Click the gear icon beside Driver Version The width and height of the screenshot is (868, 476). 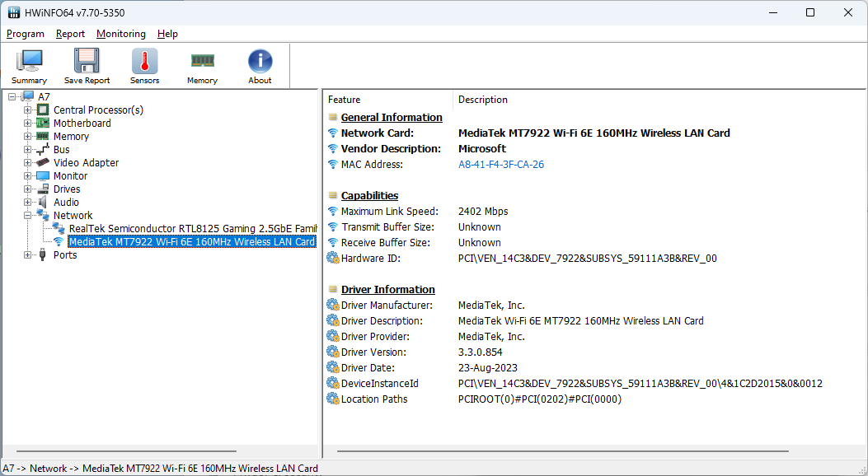coord(333,352)
